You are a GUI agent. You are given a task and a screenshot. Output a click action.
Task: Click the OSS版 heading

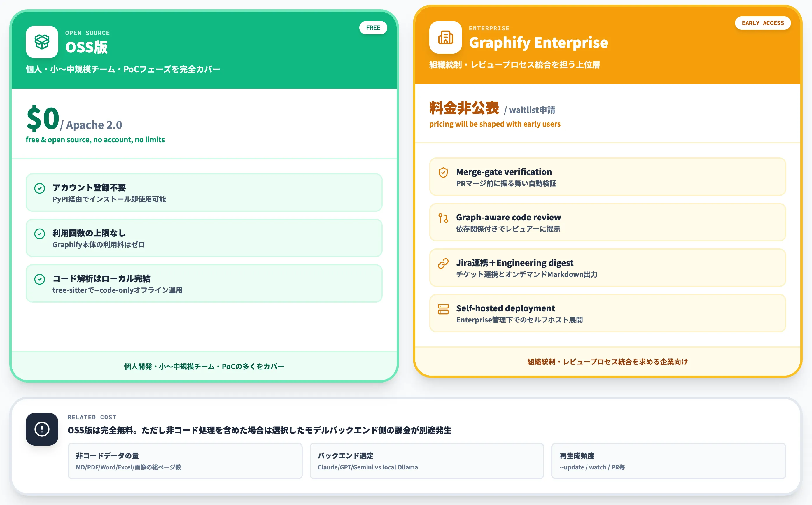[x=87, y=47]
